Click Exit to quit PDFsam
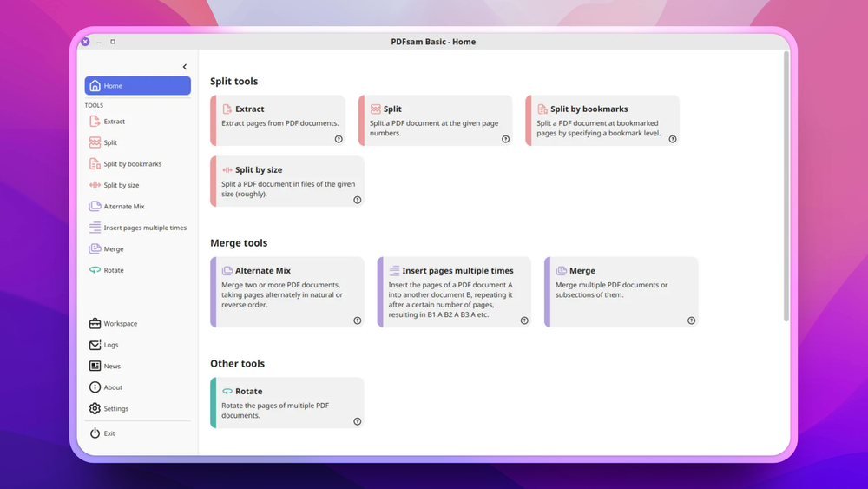This screenshot has height=489, width=868. click(137, 433)
